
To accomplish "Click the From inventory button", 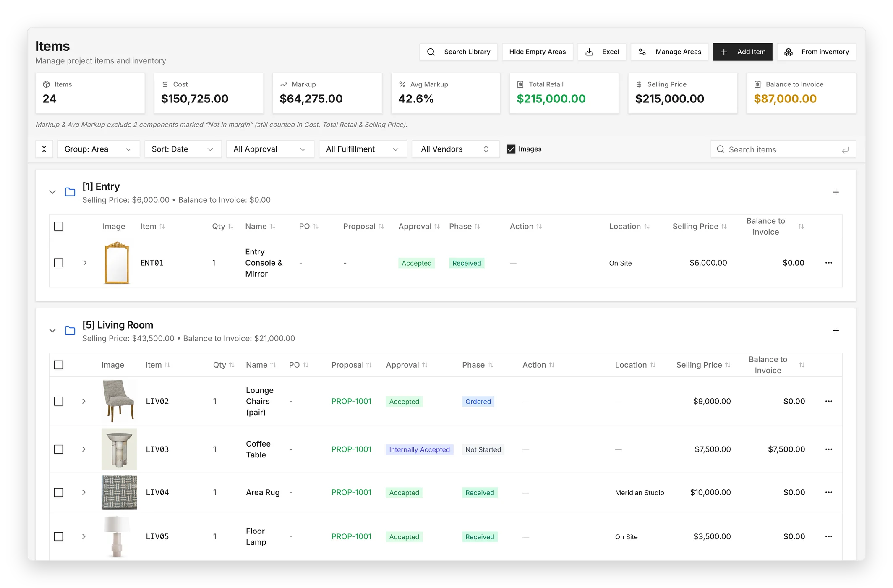I will 816,52.
